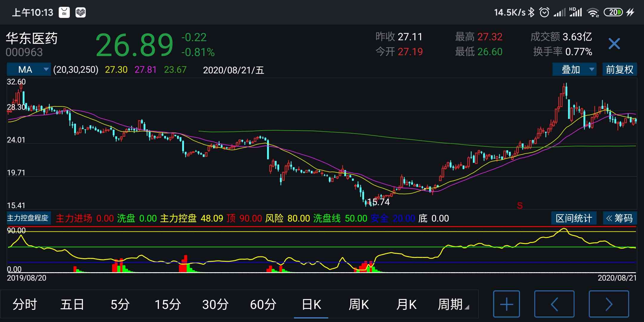This screenshot has width=644, height=322.
Task: Tap the alarm clock icon in the status bar
Action: 544,12
